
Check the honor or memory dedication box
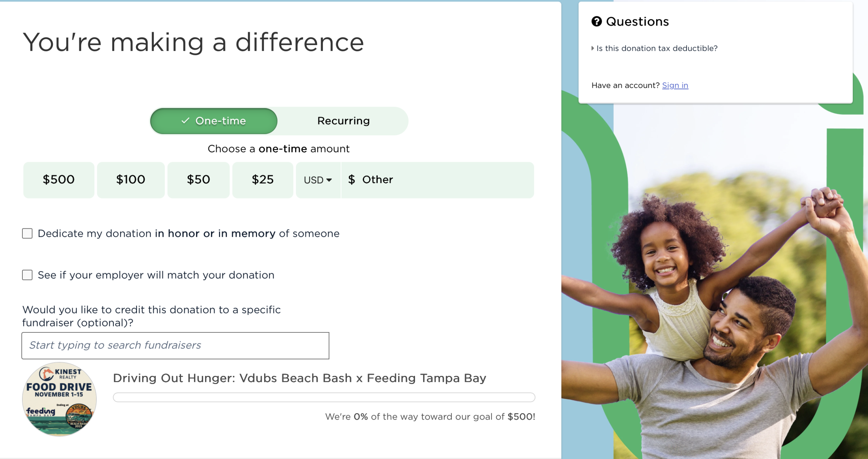click(x=27, y=233)
